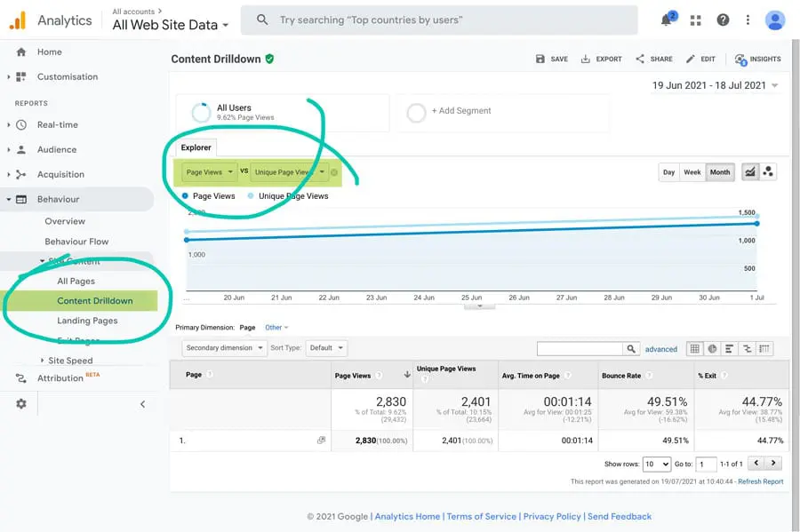
Task: Select Month granularity for the chart
Action: (x=720, y=172)
